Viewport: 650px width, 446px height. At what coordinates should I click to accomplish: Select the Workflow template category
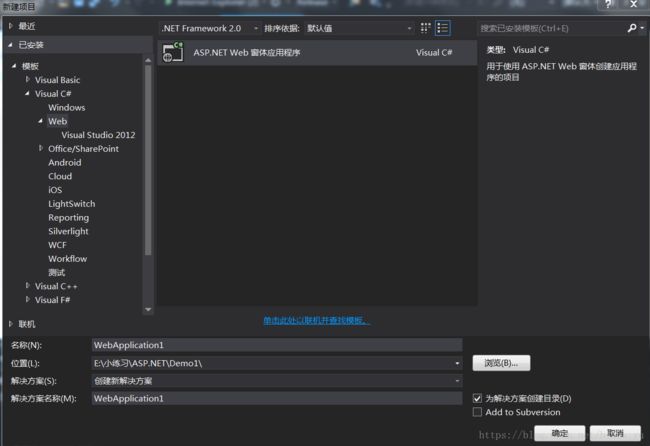[x=68, y=259]
